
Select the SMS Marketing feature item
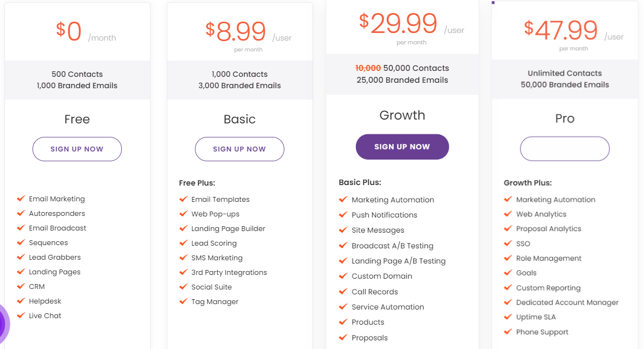pos(217,258)
